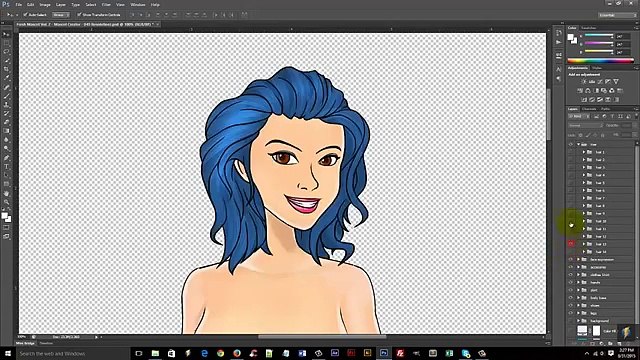Open the File menu

[x=18, y=5]
